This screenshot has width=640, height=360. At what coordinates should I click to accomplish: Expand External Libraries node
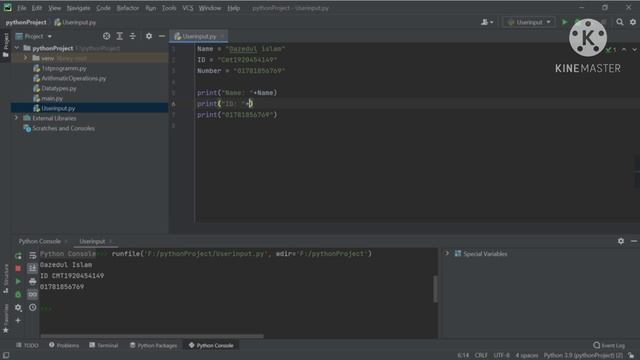click(16, 118)
